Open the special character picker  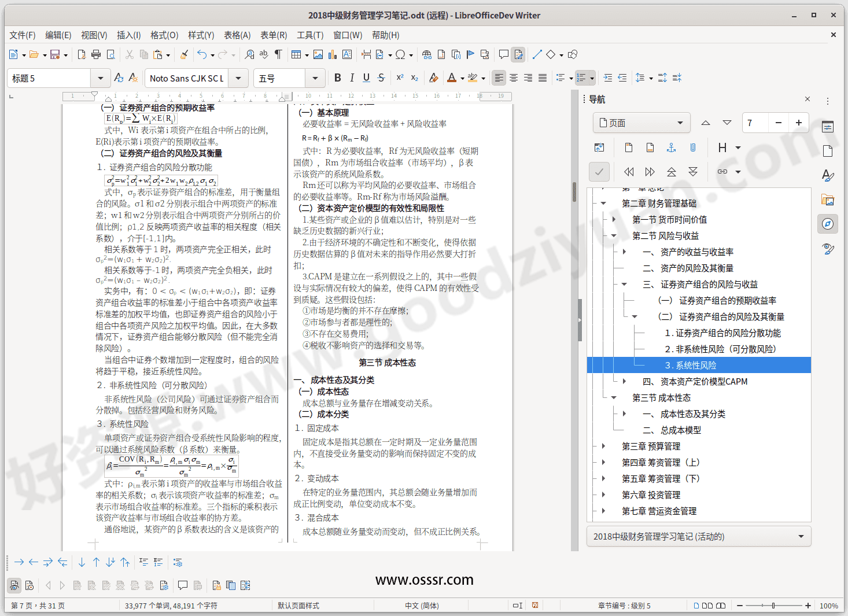[x=399, y=54]
